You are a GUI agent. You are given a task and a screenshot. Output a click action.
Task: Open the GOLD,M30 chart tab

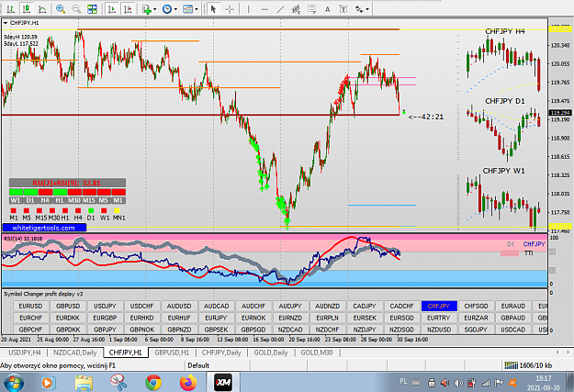pos(317,353)
